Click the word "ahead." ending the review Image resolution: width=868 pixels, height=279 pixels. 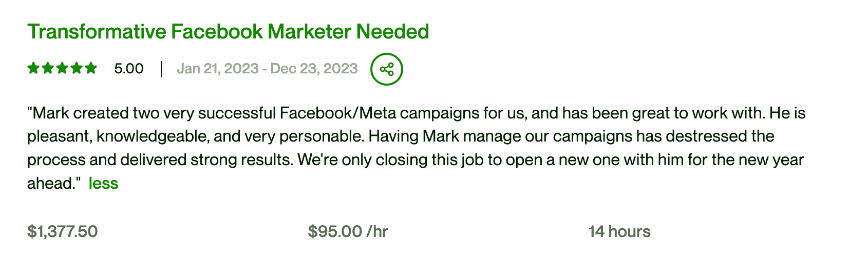(54, 184)
